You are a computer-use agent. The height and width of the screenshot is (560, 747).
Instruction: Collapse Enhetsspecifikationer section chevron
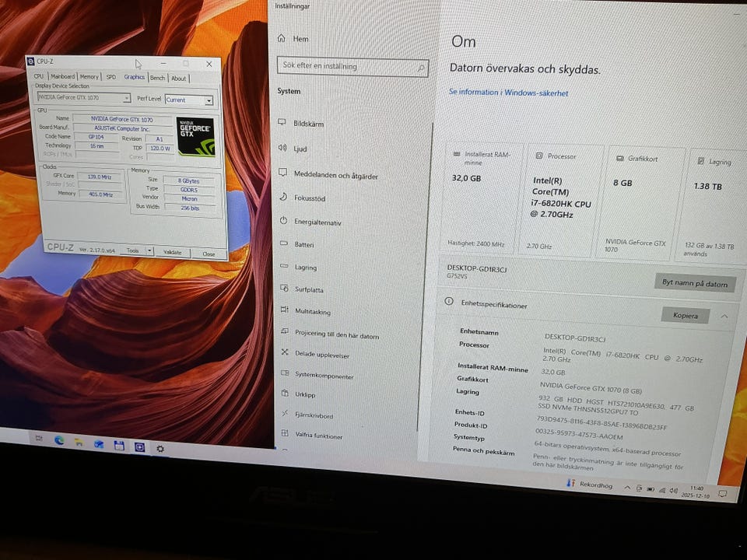724,317
